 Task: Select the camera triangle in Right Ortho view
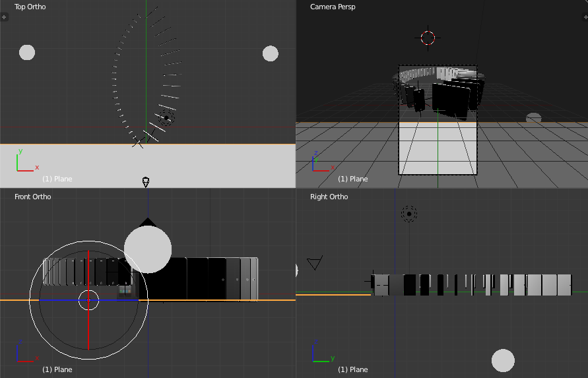pos(315,263)
